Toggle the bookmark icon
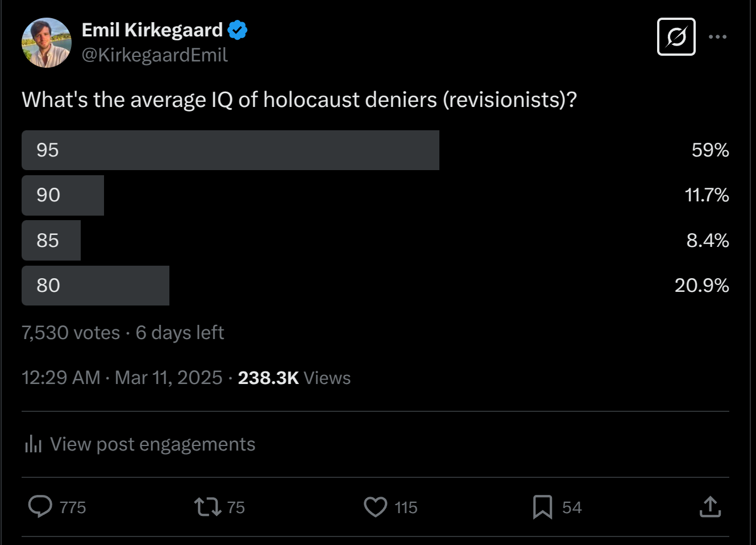The width and height of the screenshot is (756, 545). (542, 507)
